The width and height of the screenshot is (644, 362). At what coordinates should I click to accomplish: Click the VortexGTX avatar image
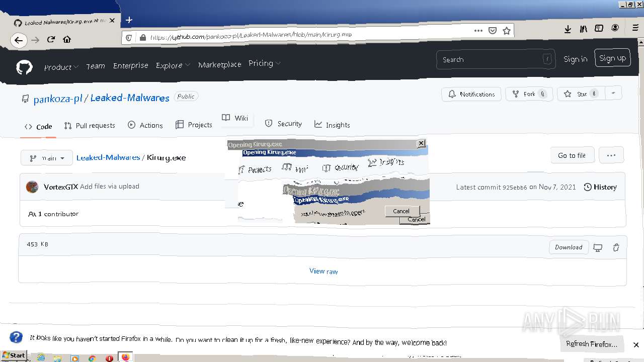[x=32, y=187]
